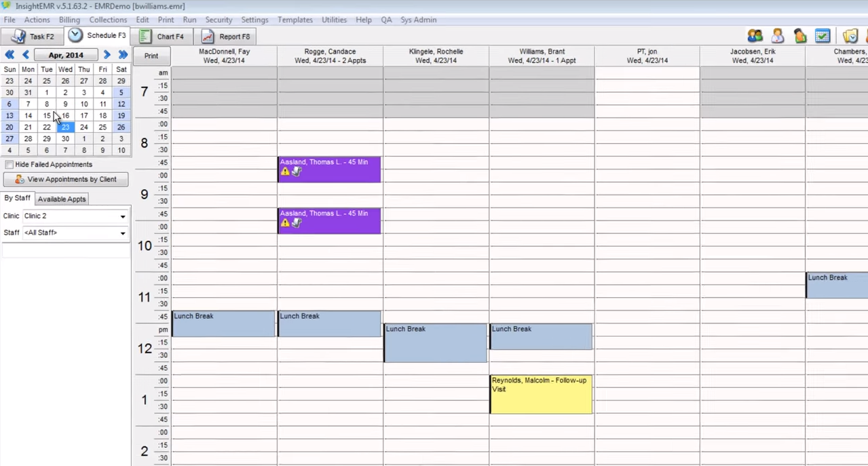Image resolution: width=868 pixels, height=466 pixels.
Task: Select the 8:45 Aasland, Thomas L. appointment
Action: (329, 170)
